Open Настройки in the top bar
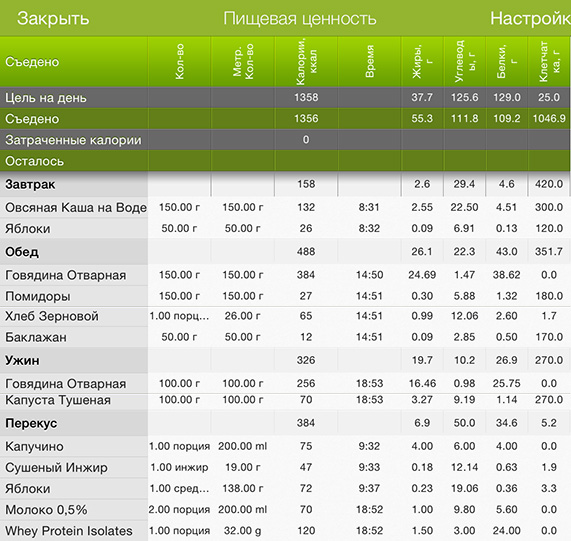The image size is (571, 541). pyautogui.click(x=531, y=18)
